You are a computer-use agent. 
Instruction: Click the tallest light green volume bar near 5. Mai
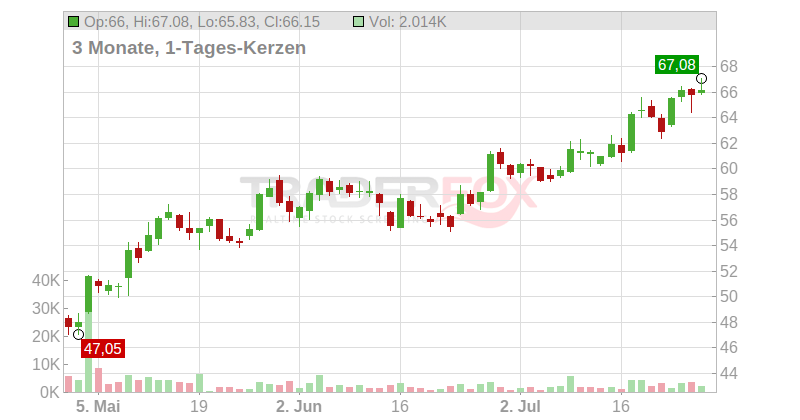88,352
